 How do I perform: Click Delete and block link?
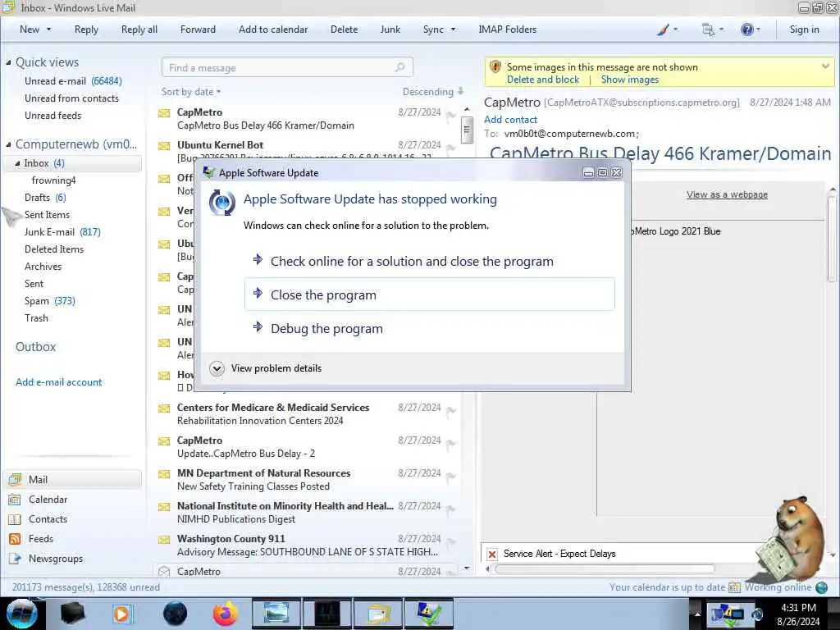543,80
